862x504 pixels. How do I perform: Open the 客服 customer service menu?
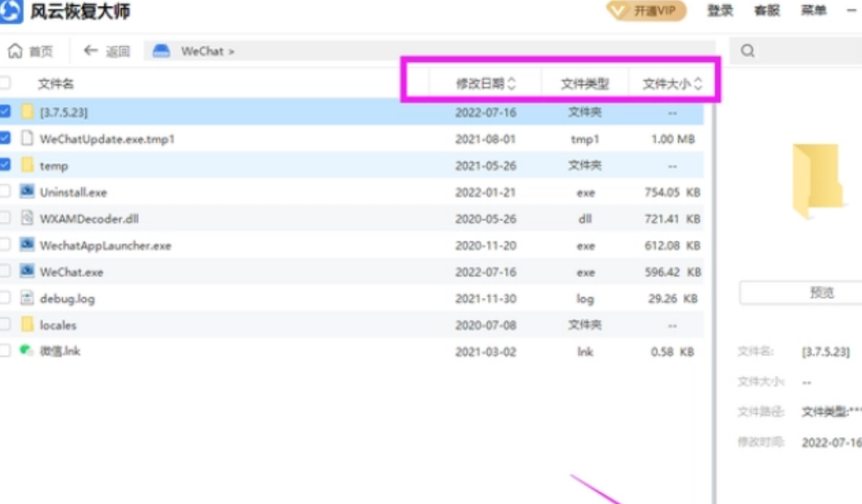[x=767, y=11]
